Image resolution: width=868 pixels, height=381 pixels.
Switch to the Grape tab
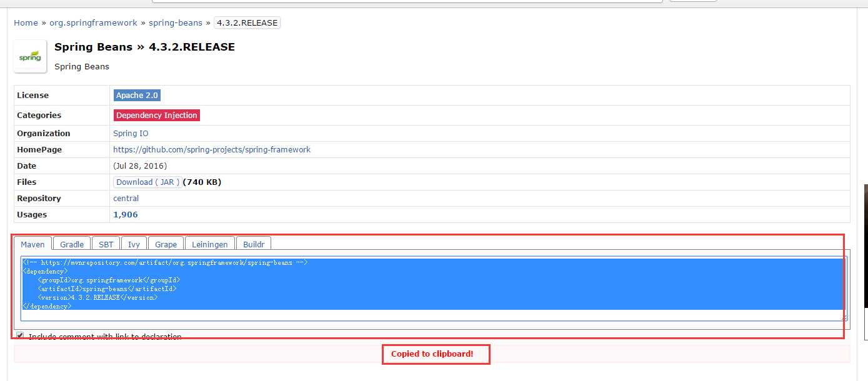(x=166, y=244)
